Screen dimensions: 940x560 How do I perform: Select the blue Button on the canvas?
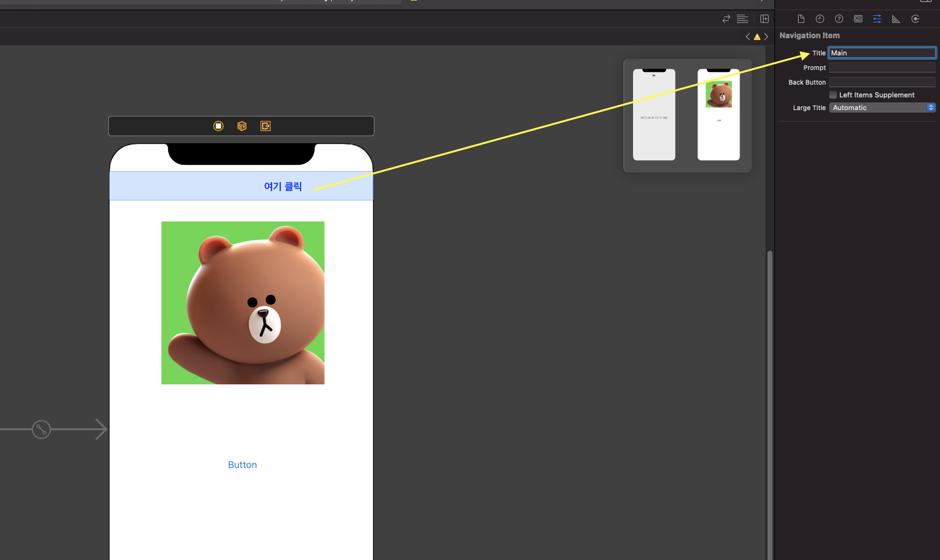pos(243,465)
